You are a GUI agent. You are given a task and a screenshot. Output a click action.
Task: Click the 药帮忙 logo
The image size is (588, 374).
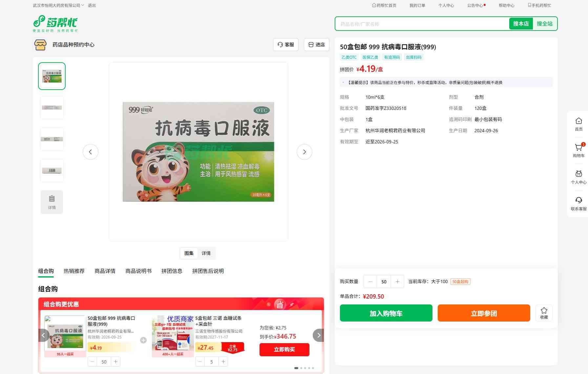[55, 24]
